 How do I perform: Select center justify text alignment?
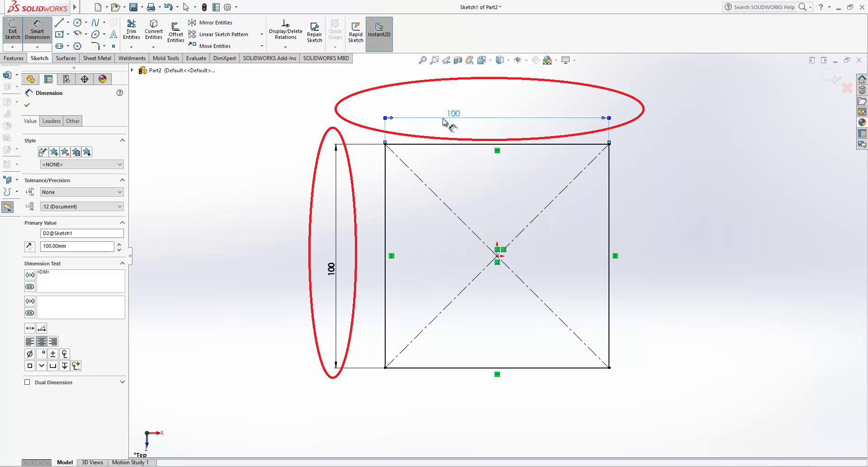[x=41, y=342]
